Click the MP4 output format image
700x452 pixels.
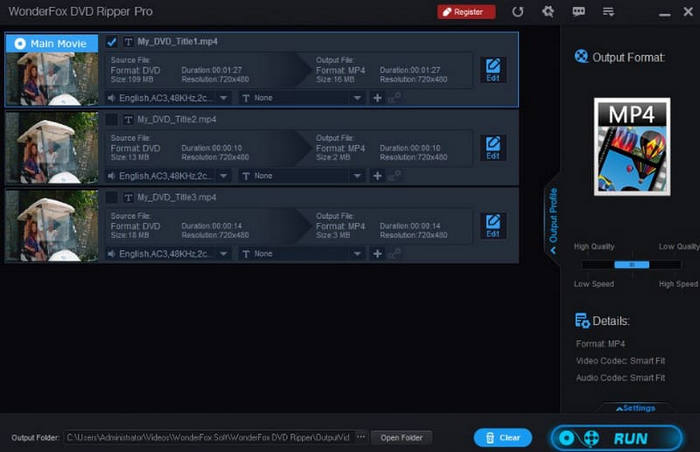coord(632,146)
